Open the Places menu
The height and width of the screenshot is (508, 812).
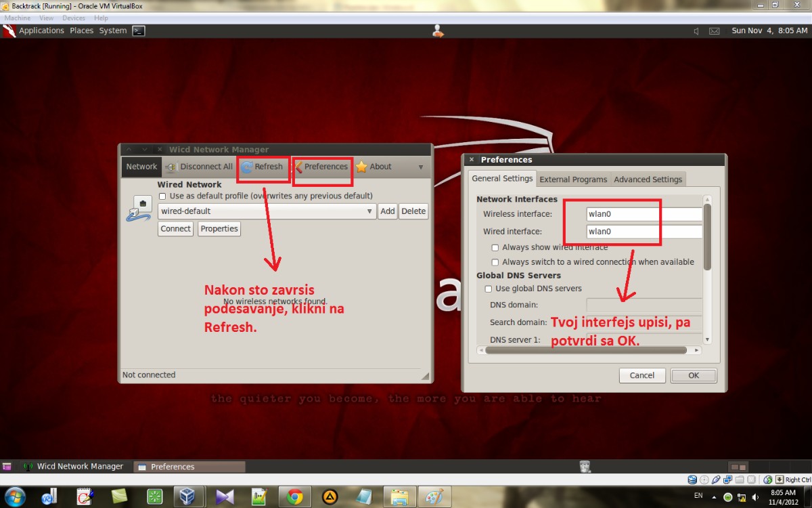pyautogui.click(x=81, y=30)
